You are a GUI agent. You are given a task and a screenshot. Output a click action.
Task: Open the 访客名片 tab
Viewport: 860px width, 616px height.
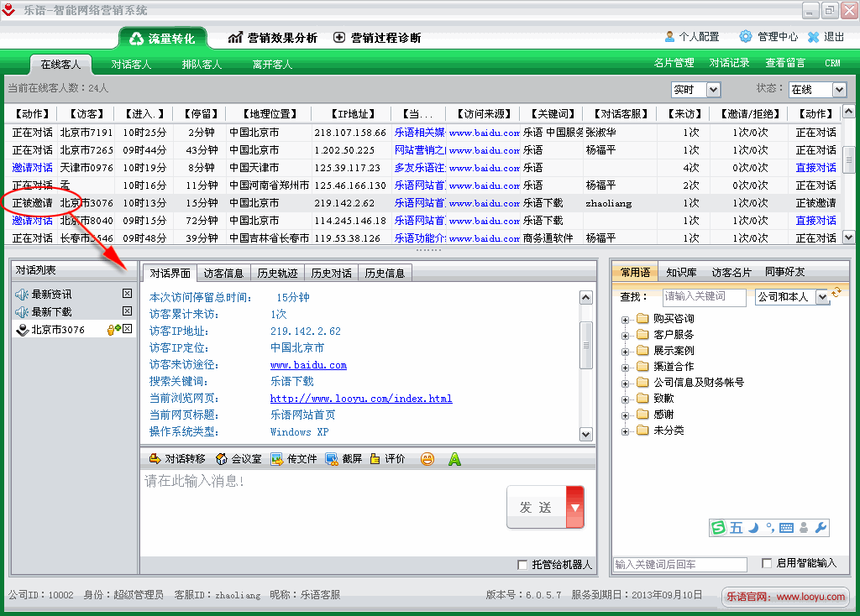pyautogui.click(x=732, y=273)
